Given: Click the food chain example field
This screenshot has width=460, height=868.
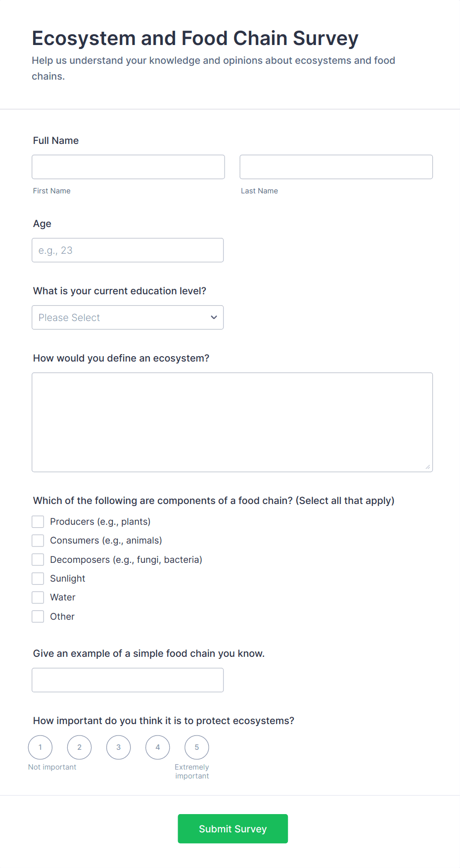Looking at the screenshot, I should point(128,680).
